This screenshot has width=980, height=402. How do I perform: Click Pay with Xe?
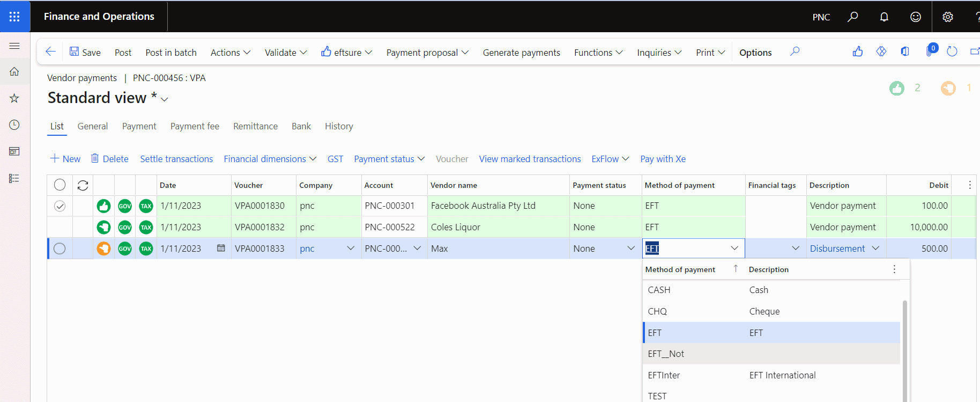tap(663, 159)
